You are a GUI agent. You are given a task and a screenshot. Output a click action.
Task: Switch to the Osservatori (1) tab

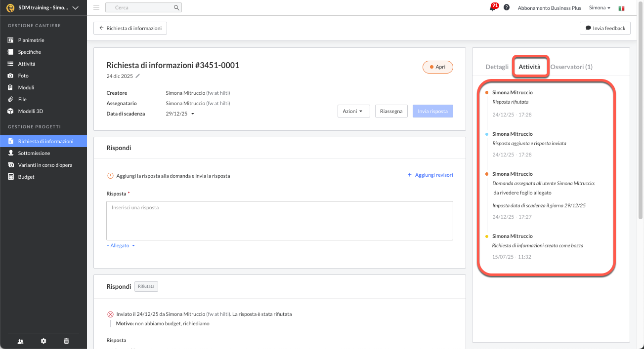571,67
